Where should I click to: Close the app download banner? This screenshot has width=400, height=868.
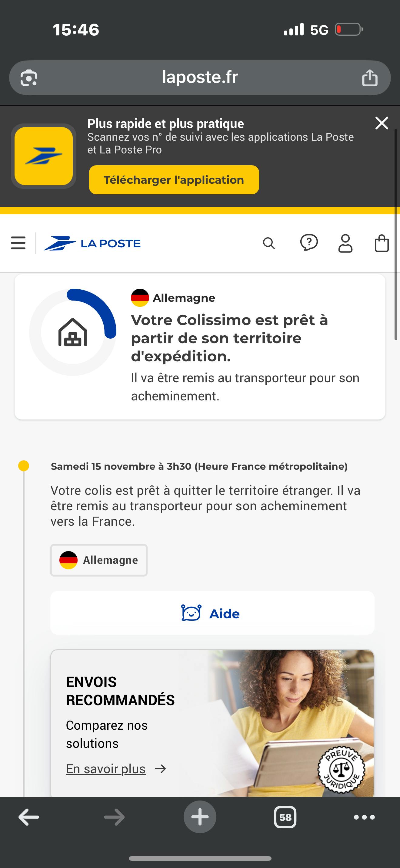[x=382, y=123]
